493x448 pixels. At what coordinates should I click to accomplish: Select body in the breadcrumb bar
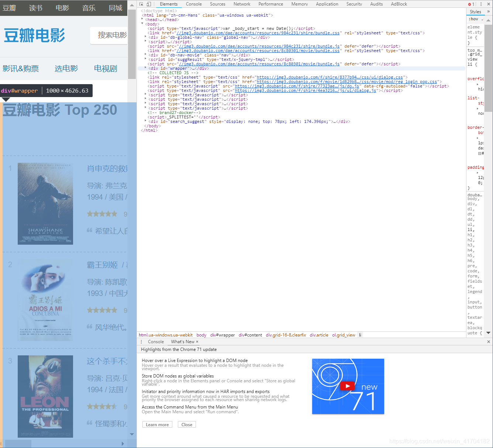pos(201,335)
